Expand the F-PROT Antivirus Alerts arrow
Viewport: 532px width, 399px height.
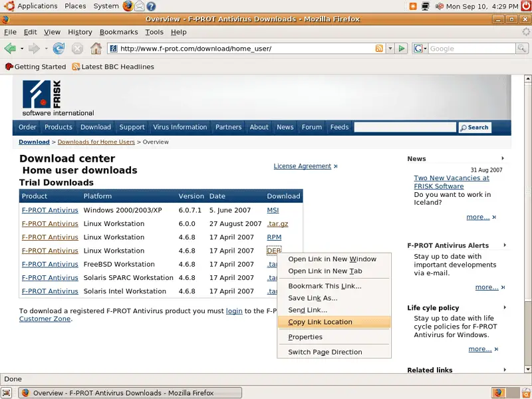(x=505, y=245)
